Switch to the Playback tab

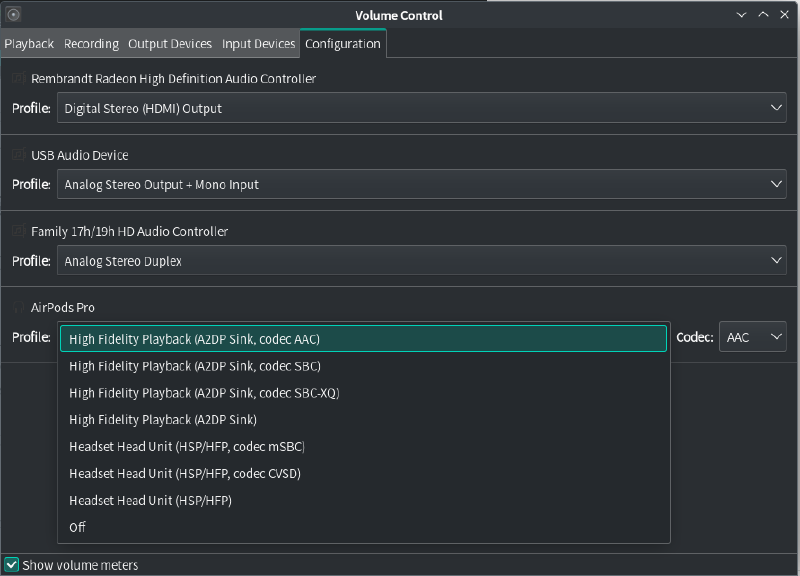point(29,44)
